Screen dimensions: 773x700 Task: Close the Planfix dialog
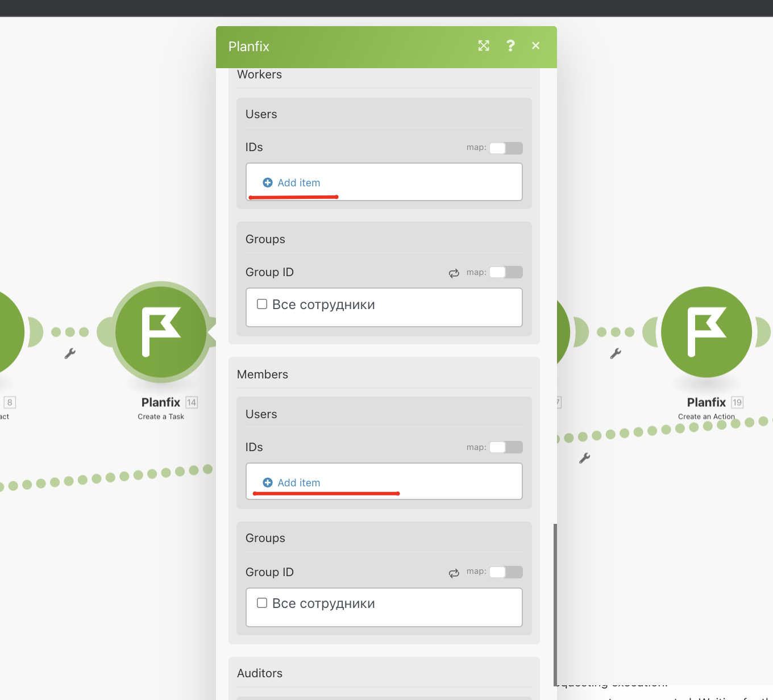pyautogui.click(x=535, y=46)
